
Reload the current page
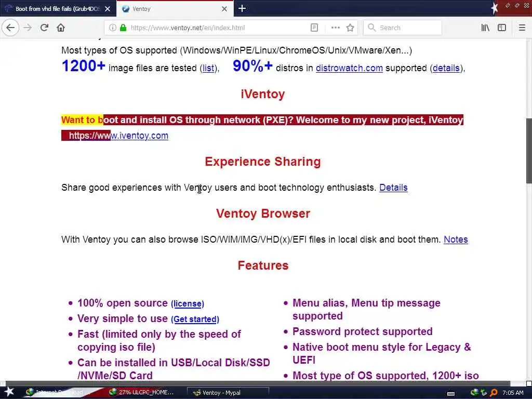point(44,28)
